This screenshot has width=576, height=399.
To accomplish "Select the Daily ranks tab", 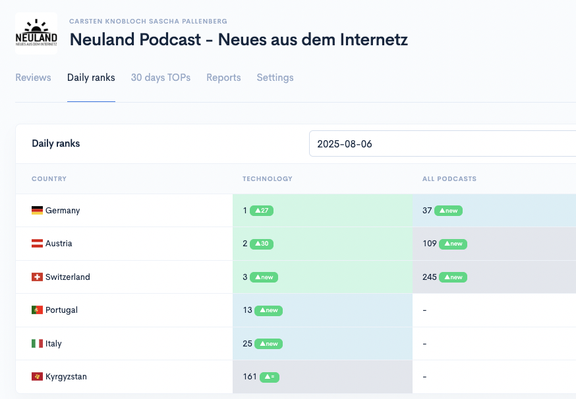I will tap(91, 78).
